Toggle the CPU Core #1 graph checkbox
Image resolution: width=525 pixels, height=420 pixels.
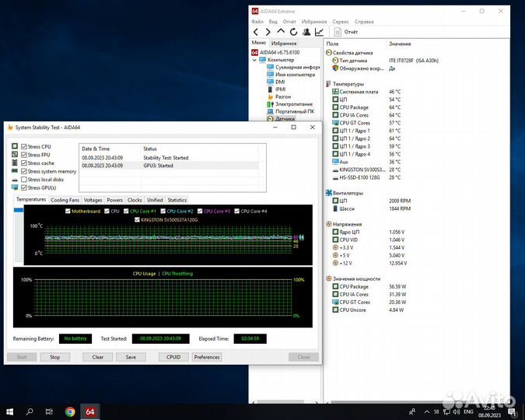pyautogui.click(x=126, y=211)
